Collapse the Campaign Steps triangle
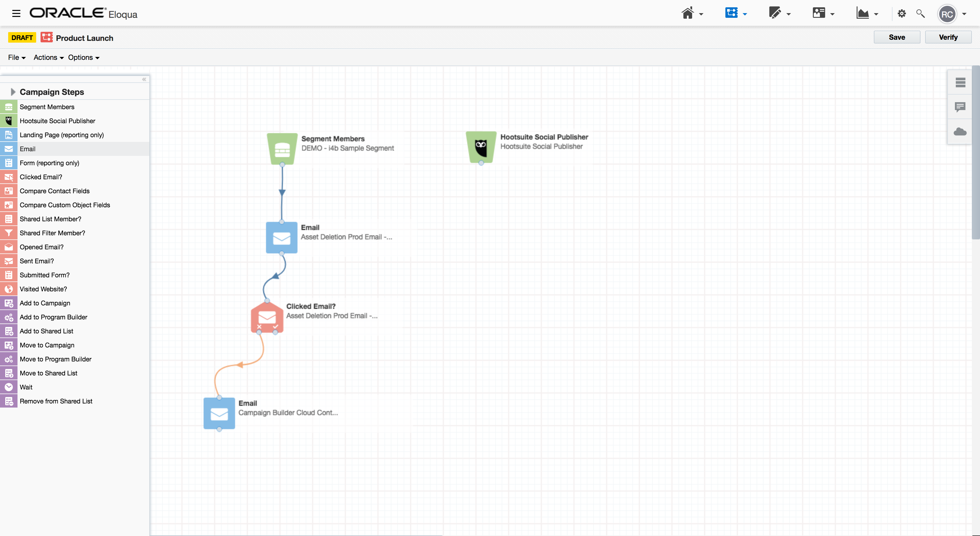The width and height of the screenshot is (980, 536). [13, 92]
